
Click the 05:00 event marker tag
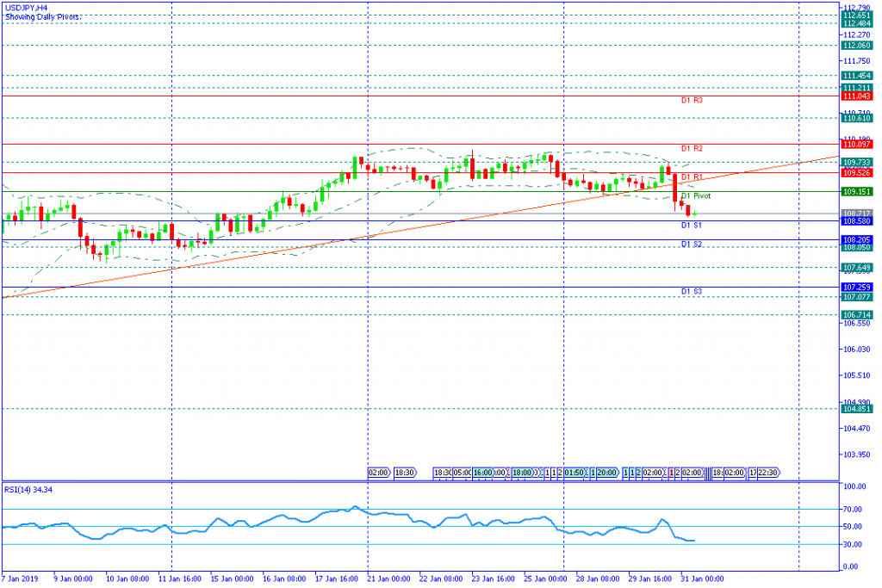pos(462,473)
